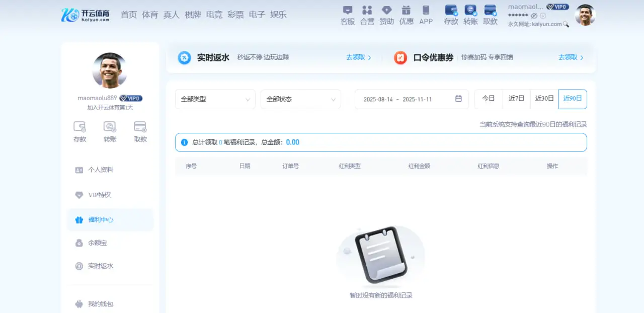Click the header profile avatar
The image size is (644, 313).
585,15
